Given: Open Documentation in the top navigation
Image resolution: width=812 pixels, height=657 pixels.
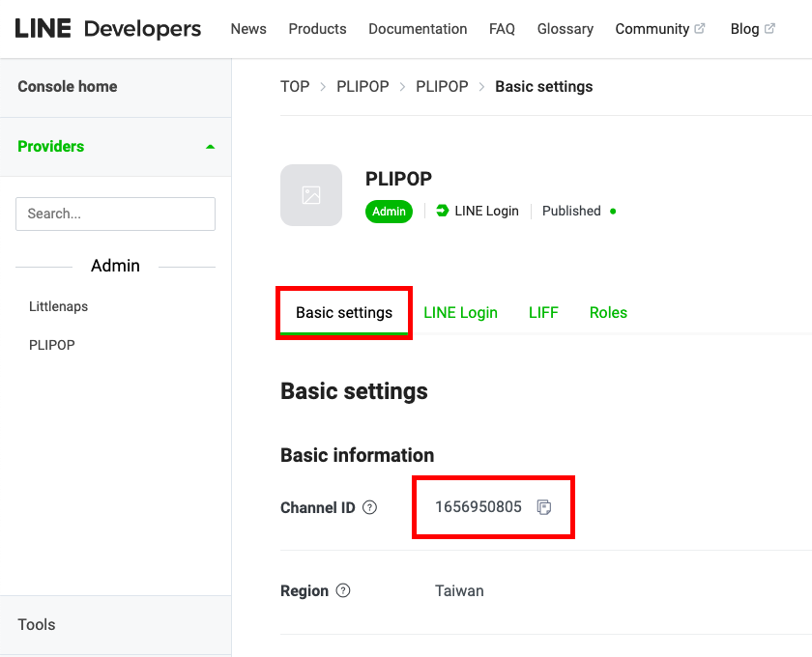Looking at the screenshot, I should [418, 29].
